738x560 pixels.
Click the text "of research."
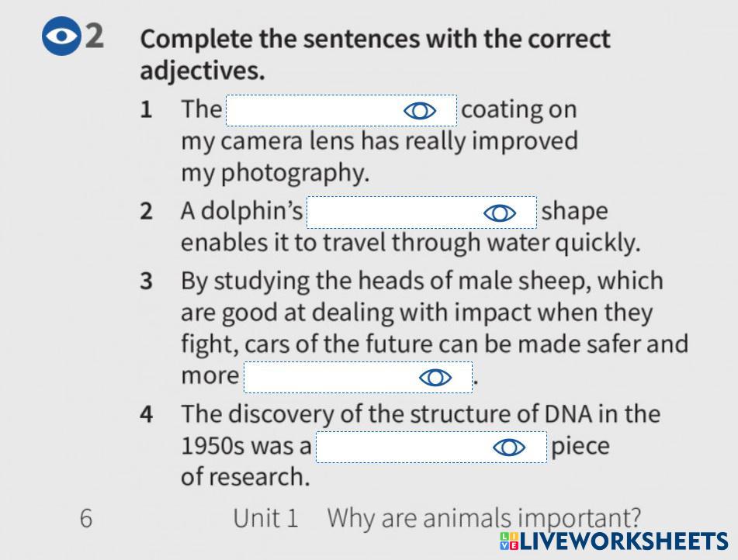tap(245, 476)
